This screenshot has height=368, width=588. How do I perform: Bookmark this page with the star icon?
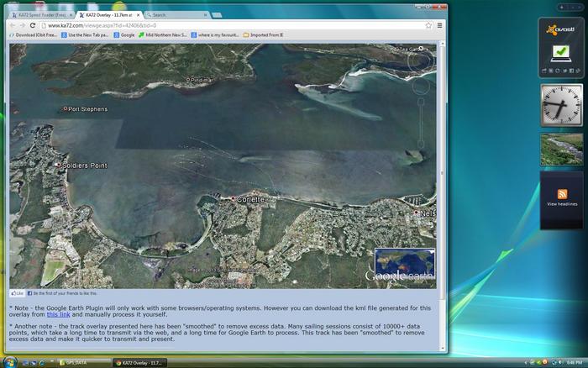[x=428, y=25]
